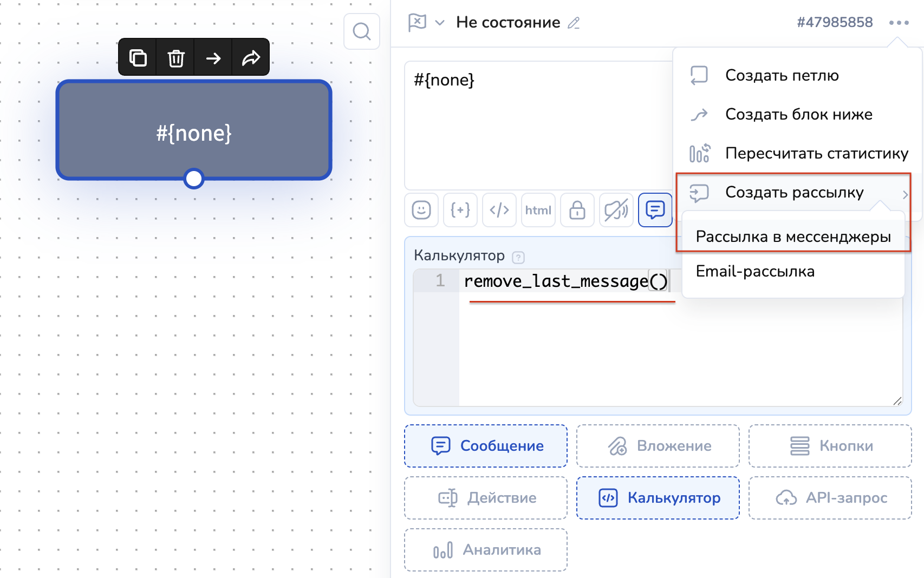Click the code brackets icon
The height and width of the screenshot is (578, 924).
(x=499, y=210)
